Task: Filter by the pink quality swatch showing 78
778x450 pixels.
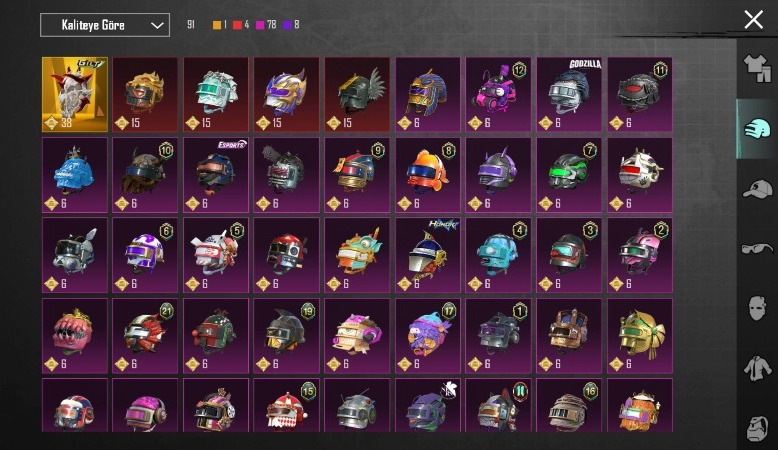Action: point(259,25)
